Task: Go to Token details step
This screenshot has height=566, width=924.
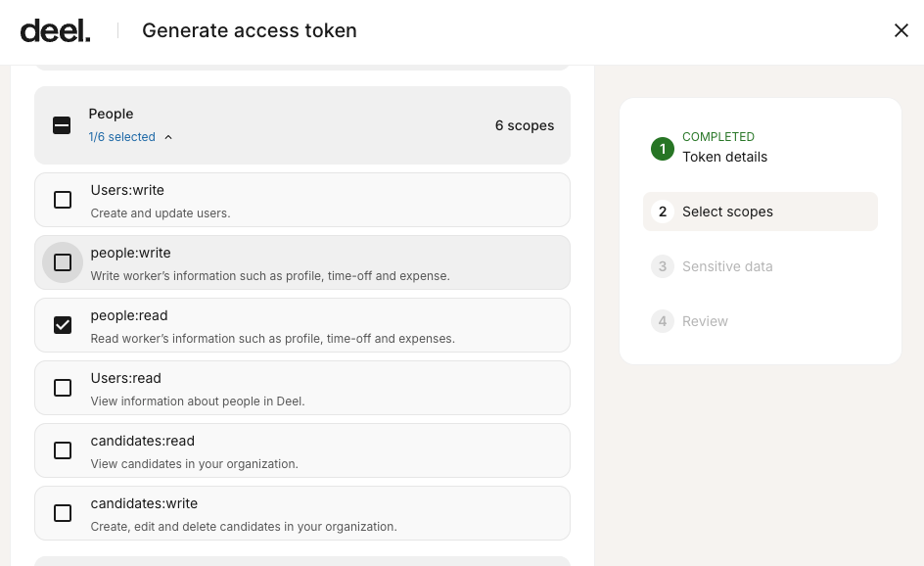Action: coord(724,157)
